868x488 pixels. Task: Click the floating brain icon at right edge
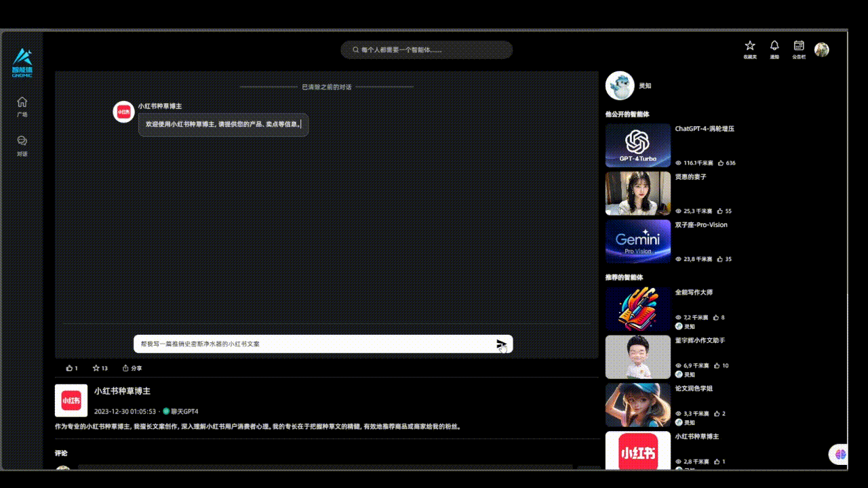click(840, 455)
